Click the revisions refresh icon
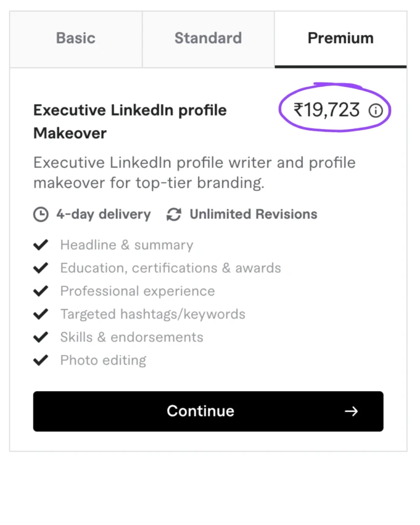The height and width of the screenshot is (525, 420). 174,214
